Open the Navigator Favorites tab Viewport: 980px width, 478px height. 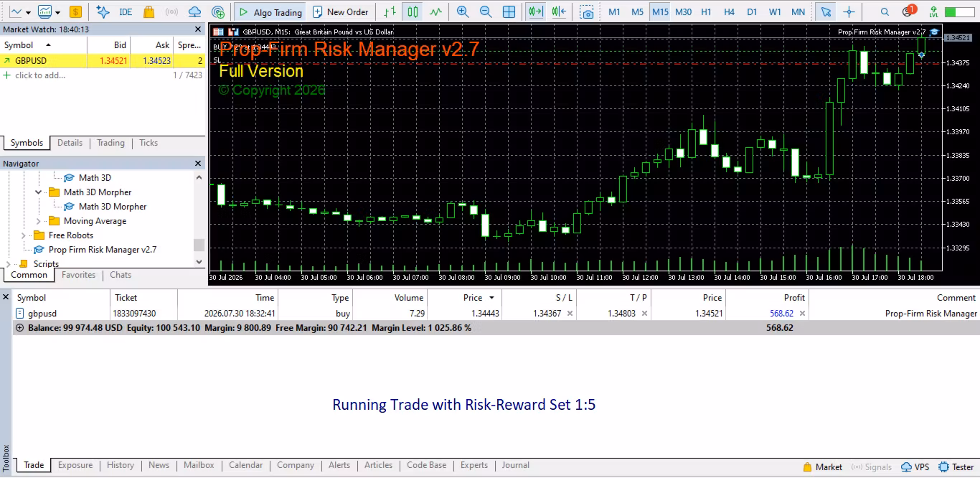point(78,275)
